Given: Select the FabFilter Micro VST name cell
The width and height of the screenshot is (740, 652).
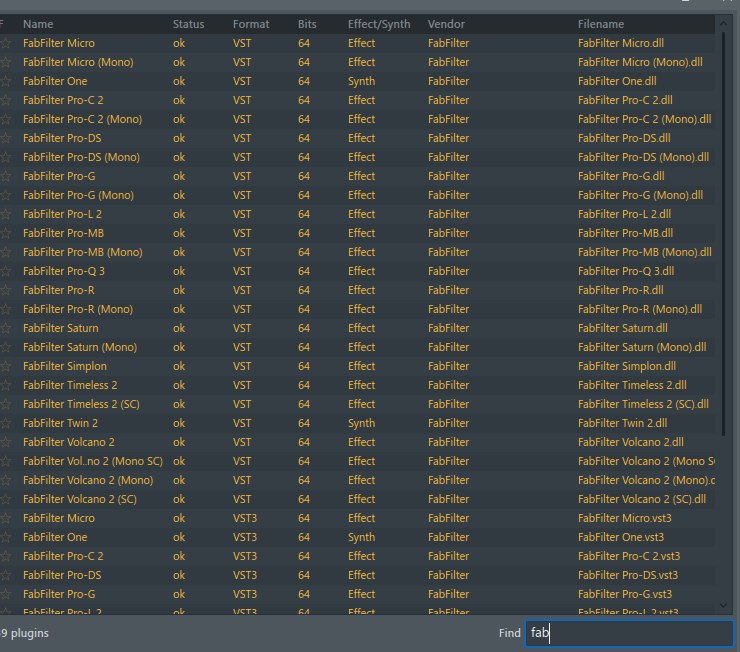Looking at the screenshot, I should pyautogui.click(x=59, y=43).
